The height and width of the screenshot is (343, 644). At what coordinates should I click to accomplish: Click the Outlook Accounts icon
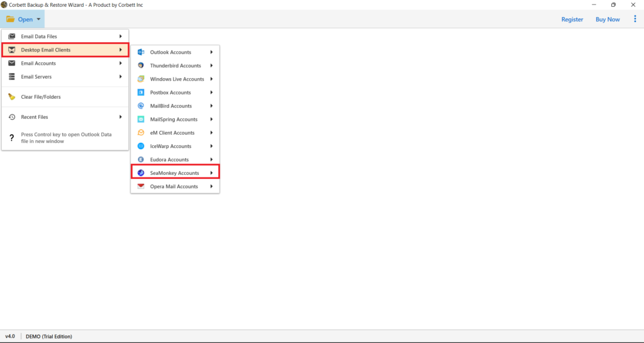[141, 52]
